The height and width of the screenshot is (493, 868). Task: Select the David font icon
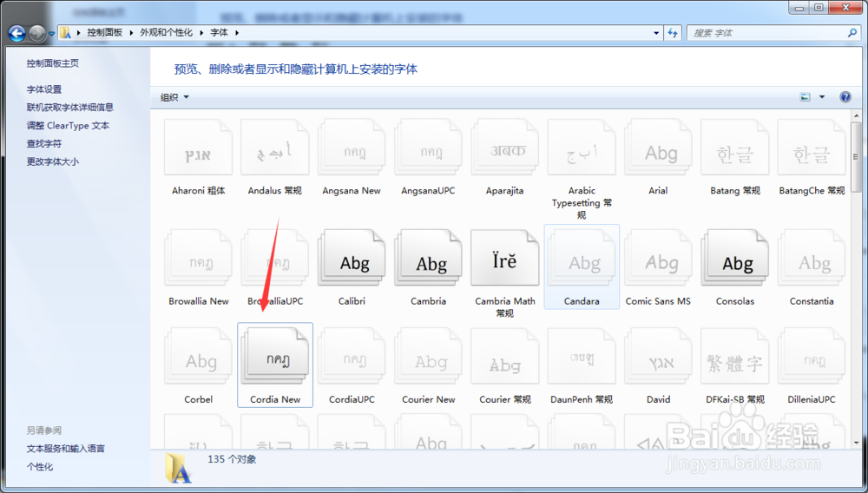pos(658,357)
